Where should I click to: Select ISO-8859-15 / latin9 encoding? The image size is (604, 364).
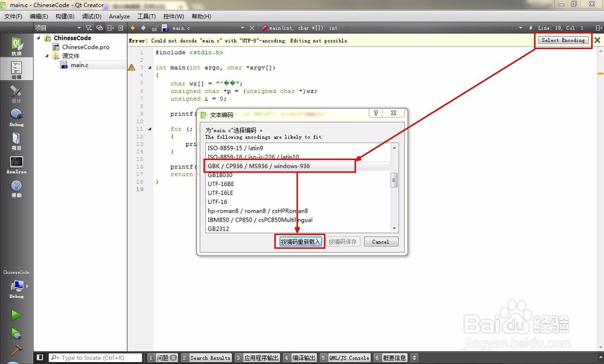pos(298,148)
